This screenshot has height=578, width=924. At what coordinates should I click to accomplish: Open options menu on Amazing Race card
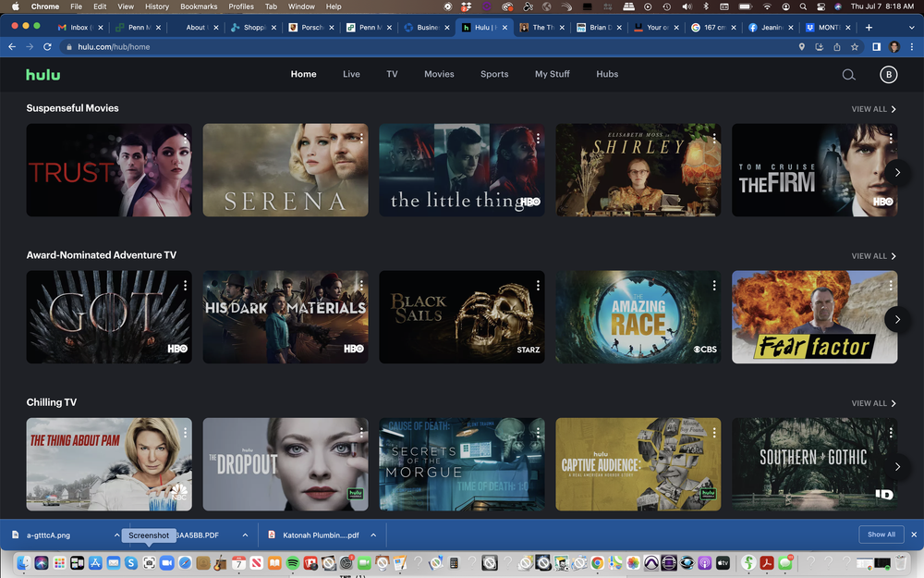(x=714, y=286)
